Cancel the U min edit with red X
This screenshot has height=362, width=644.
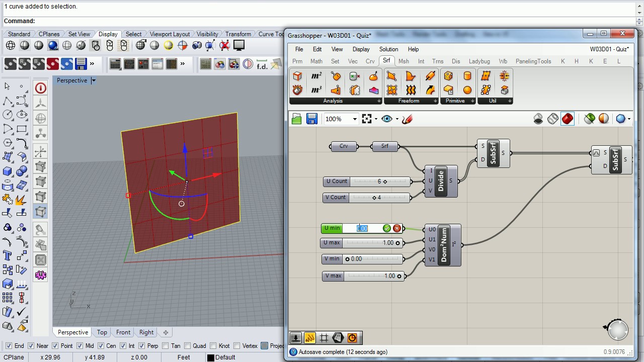pos(397,228)
